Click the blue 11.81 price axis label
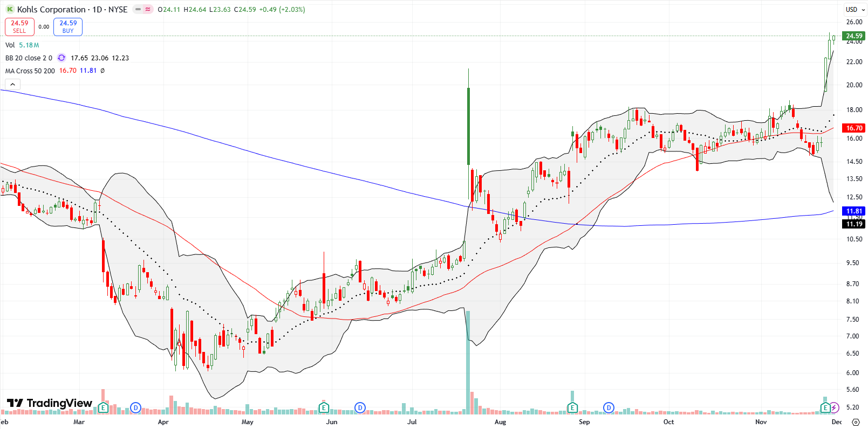Viewport: 868px width, 429px height. click(854, 211)
